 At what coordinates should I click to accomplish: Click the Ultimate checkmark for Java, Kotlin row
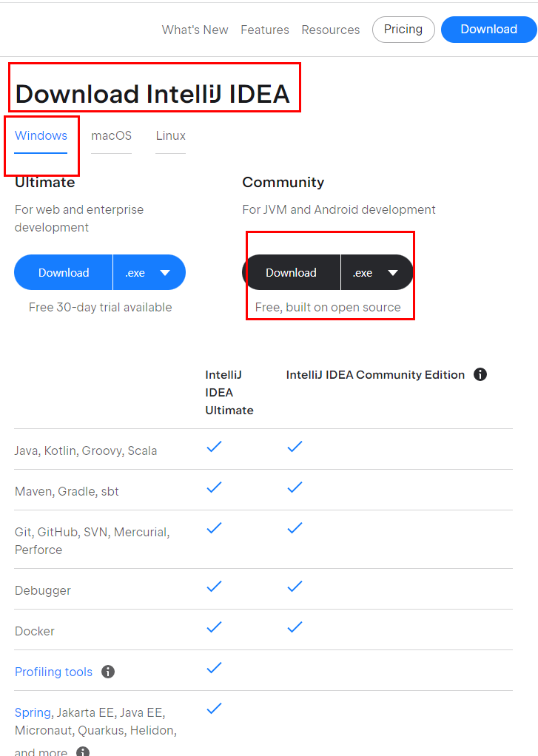[214, 447]
